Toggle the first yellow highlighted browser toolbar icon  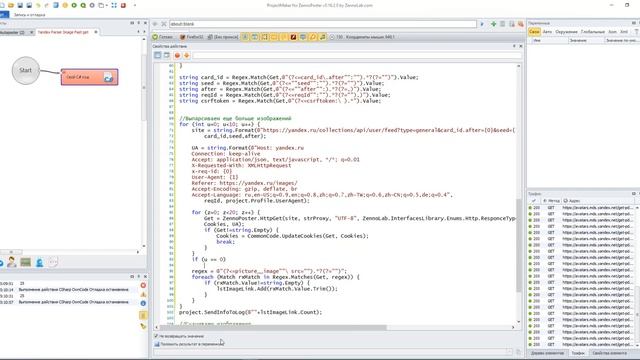pos(245,37)
